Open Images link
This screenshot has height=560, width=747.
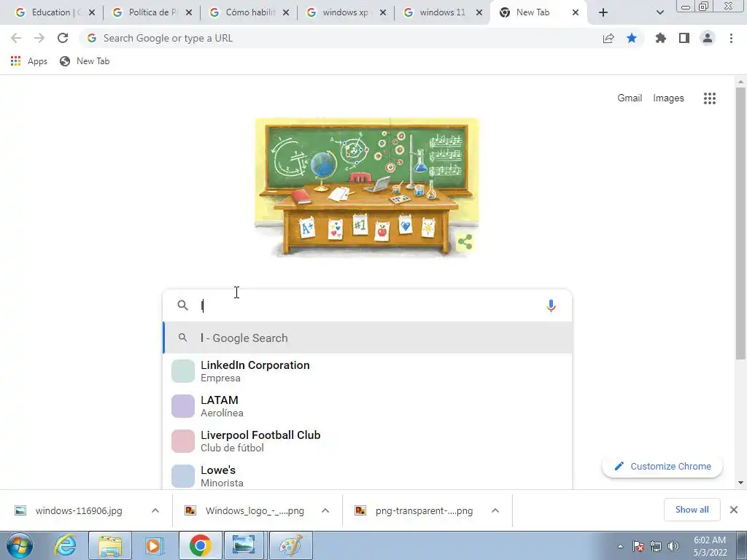668,98
